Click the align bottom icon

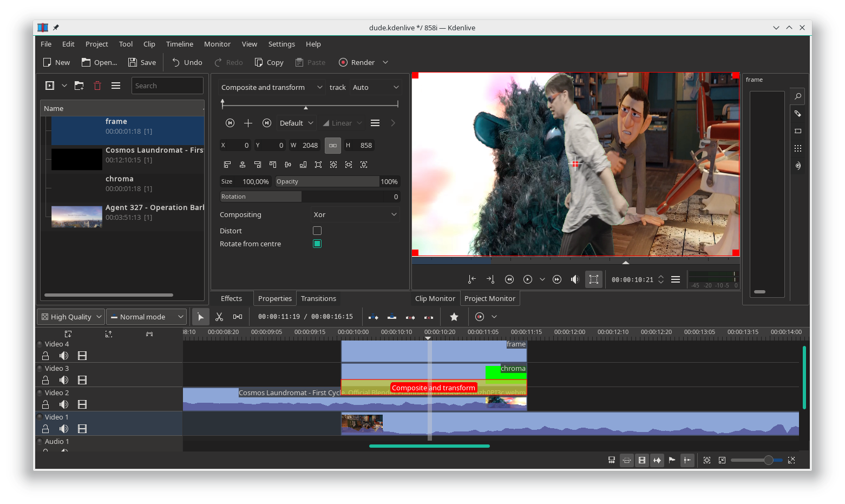click(303, 165)
